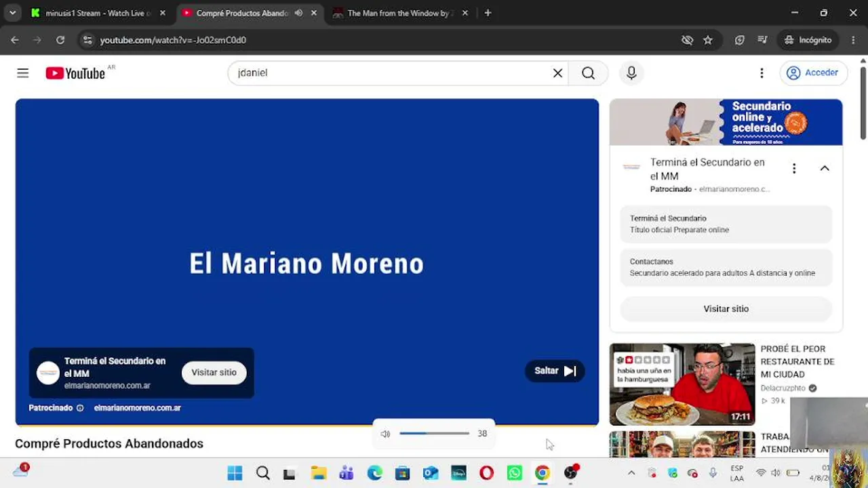Open Outlook from taskbar
Image resolution: width=868 pixels, height=488 pixels.
pos(431,473)
